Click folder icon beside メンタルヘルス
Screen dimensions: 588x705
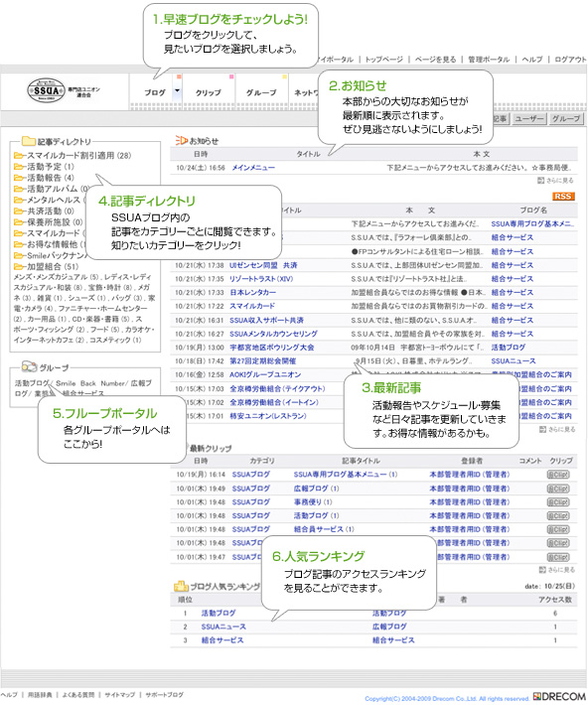point(19,200)
